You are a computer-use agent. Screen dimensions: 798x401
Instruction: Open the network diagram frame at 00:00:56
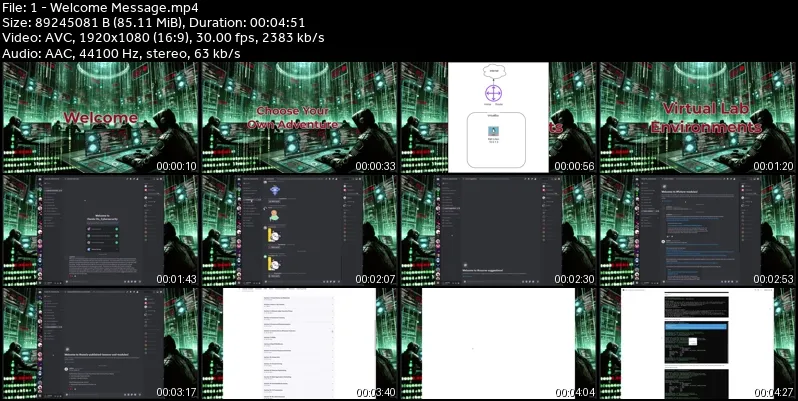click(x=498, y=118)
